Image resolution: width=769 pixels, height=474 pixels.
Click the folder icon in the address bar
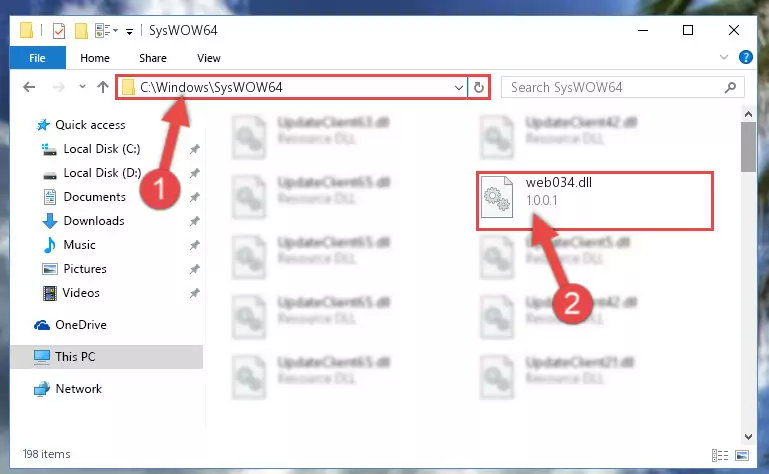pyautogui.click(x=128, y=88)
